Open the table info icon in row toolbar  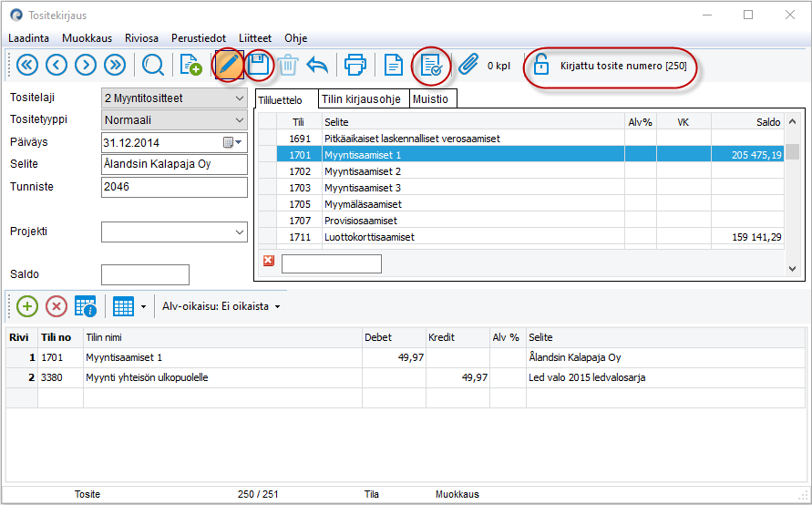coord(86,306)
